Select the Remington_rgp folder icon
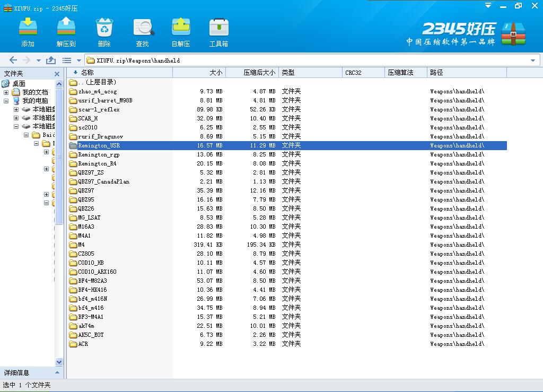543x392 pixels. click(73, 154)
